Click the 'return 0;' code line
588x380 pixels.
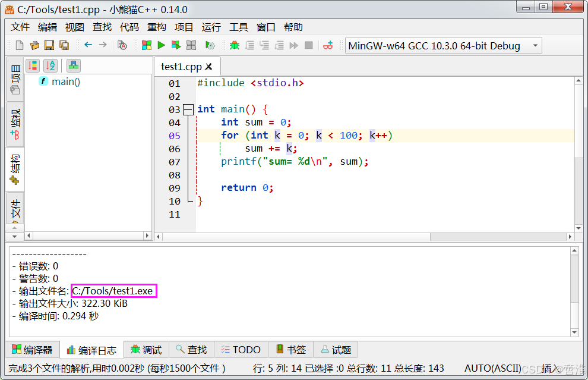click(247, 187)
